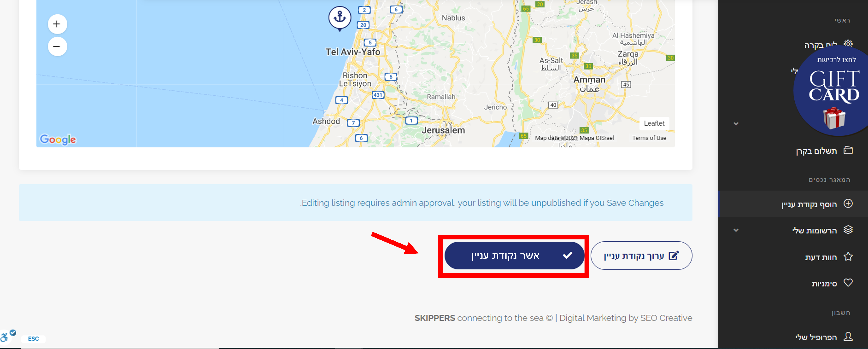The image size is (868, 349).
Task: Click the user icon for הפרופיל שלי
Action: [848, 336]
